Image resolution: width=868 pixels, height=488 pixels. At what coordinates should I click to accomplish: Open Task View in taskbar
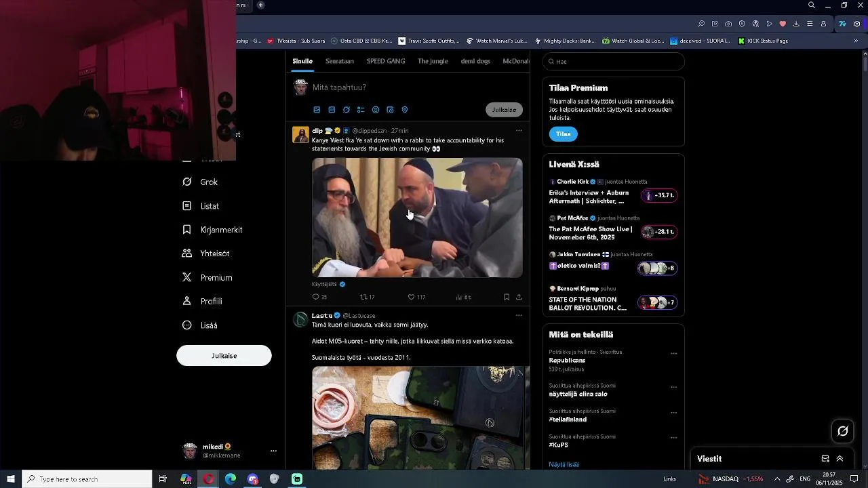163,479
